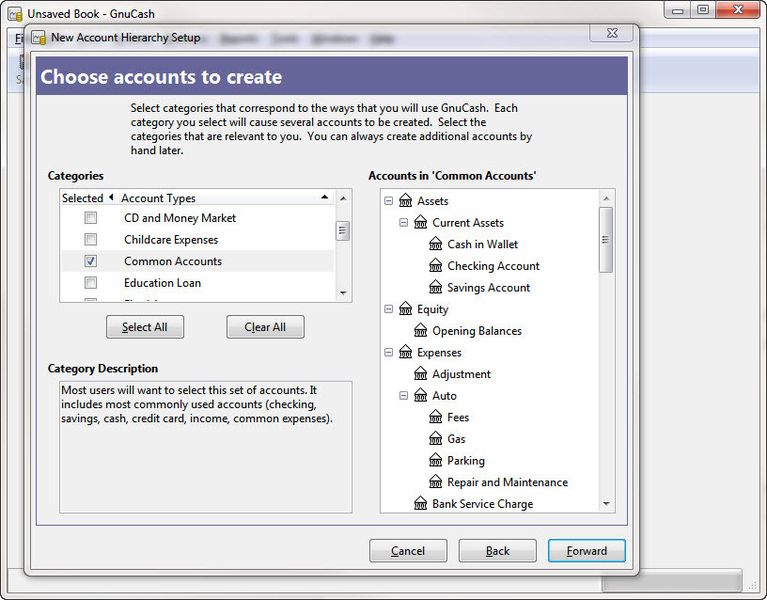Sort by the Account Types column header

click(225, 198)
